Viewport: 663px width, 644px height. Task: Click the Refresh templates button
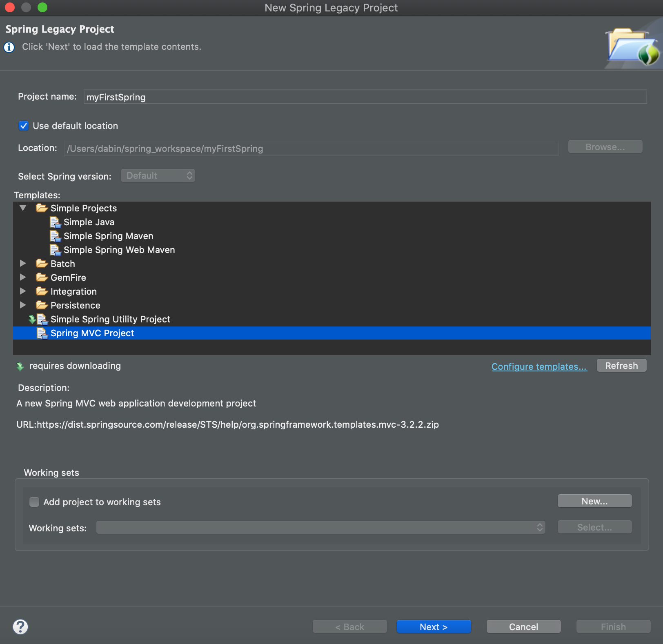(621, 366)
